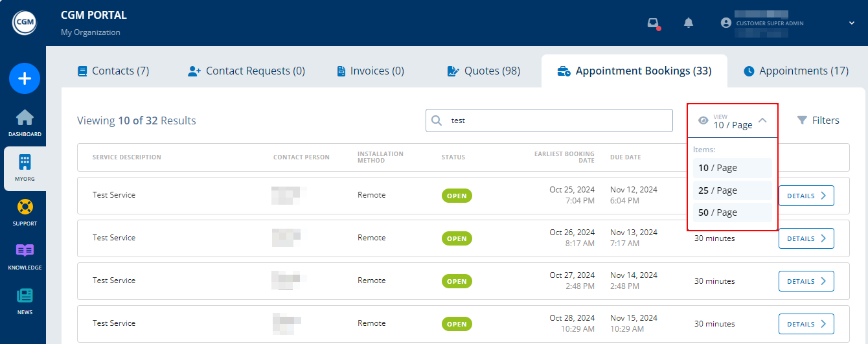Click the search field containing 'test'
The width and height of the screenshot is (868, 344).
549,120
